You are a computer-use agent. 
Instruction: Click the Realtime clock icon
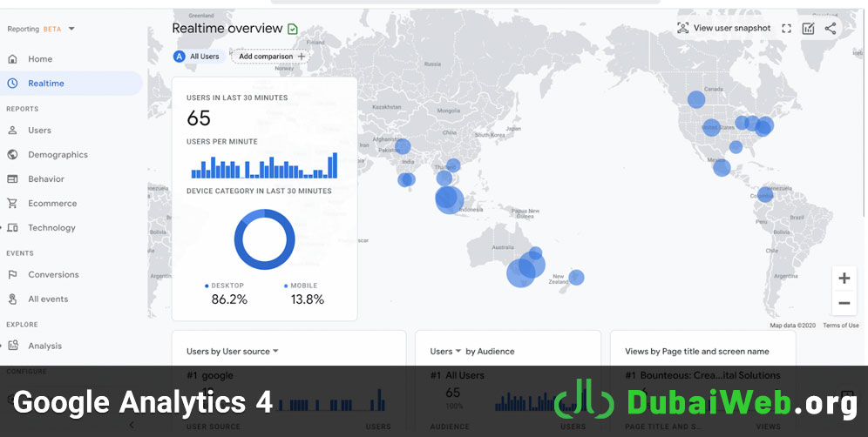pos(13,84)
